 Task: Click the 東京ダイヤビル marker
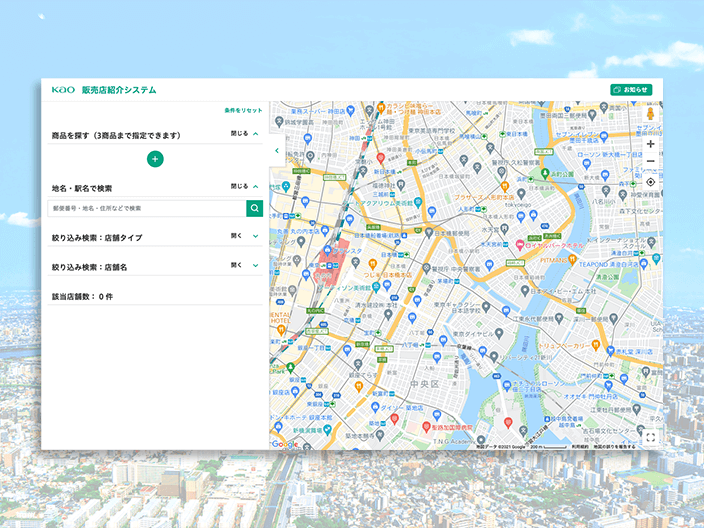[499, 334]
